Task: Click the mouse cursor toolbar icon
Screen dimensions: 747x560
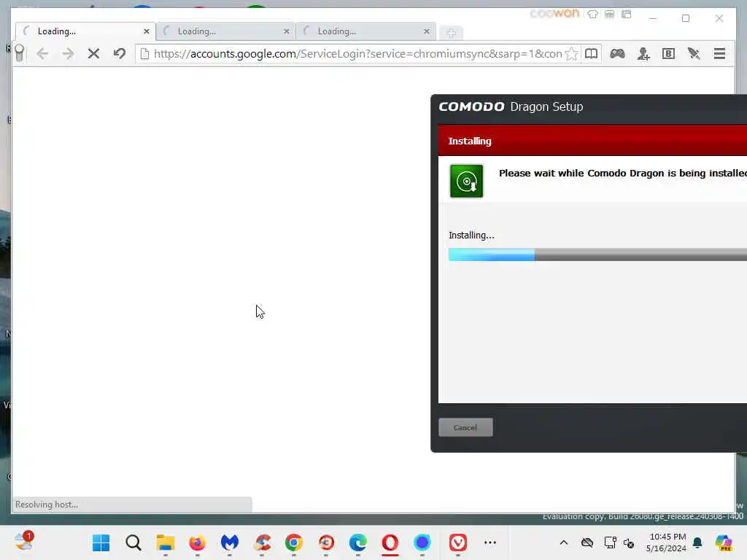Action: 694,54
